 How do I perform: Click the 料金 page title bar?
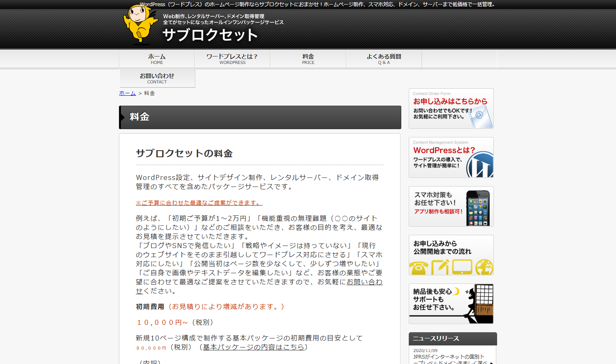(x=260, y=117)
